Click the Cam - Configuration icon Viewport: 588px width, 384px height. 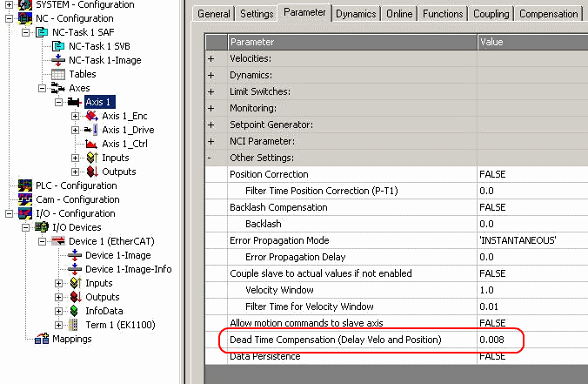coord(24,199)
